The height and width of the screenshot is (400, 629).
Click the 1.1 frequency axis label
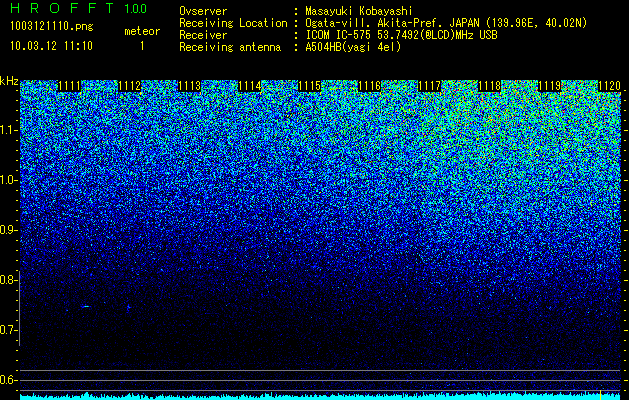point(8,130)
